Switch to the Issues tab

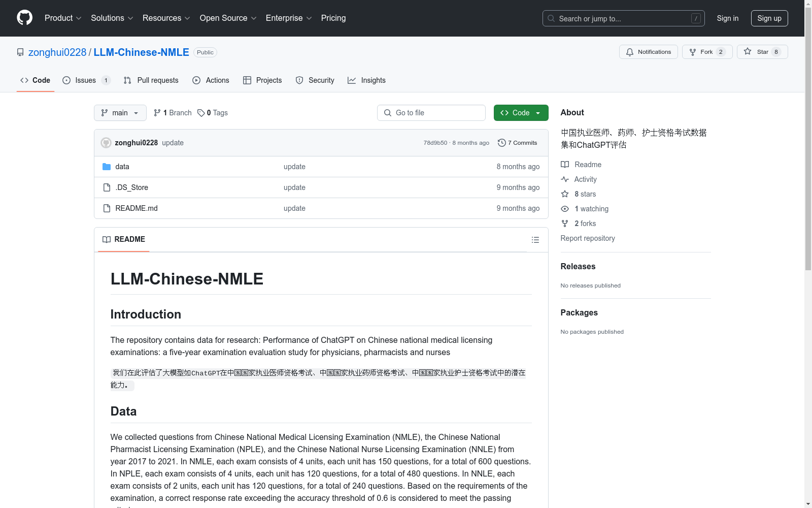(86, 80)
